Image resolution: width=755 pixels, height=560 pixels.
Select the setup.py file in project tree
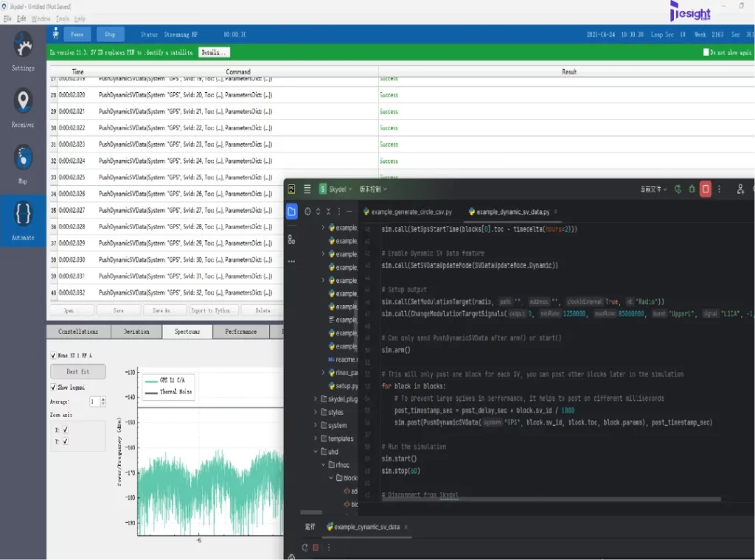click(x=344, y=386)
